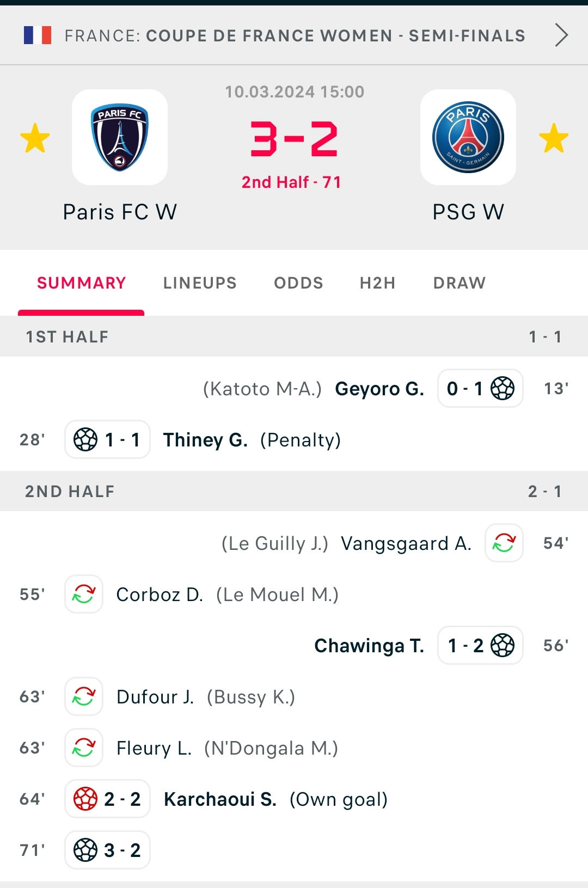588x888 pixels.
Task: Switch to the Odds tab
Action: pos(298,283)
